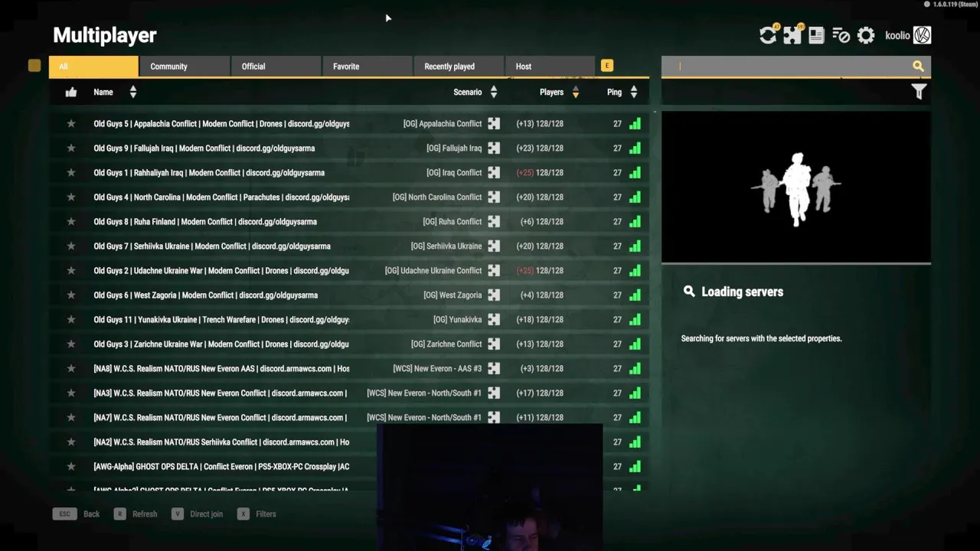Click mods icon for Iraq Conflict scenario
The image size is (980, 551).
tap(494, 172)
